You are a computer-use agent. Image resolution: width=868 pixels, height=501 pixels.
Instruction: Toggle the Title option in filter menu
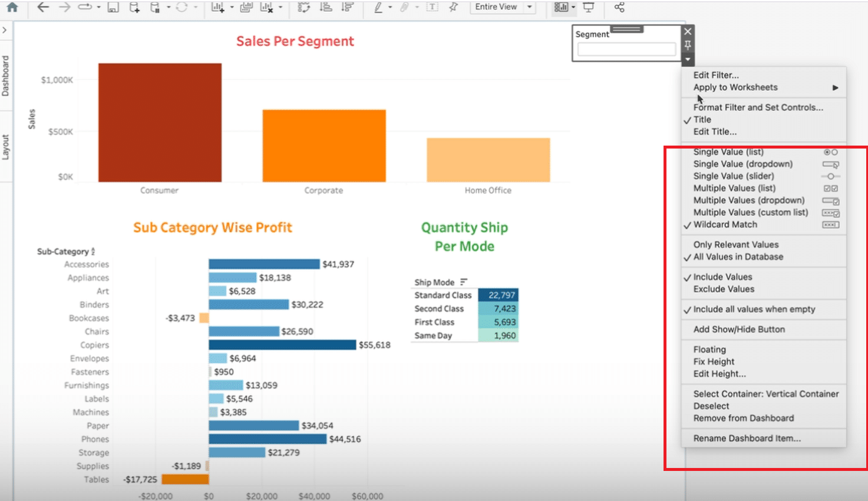[x=702, y=120]
